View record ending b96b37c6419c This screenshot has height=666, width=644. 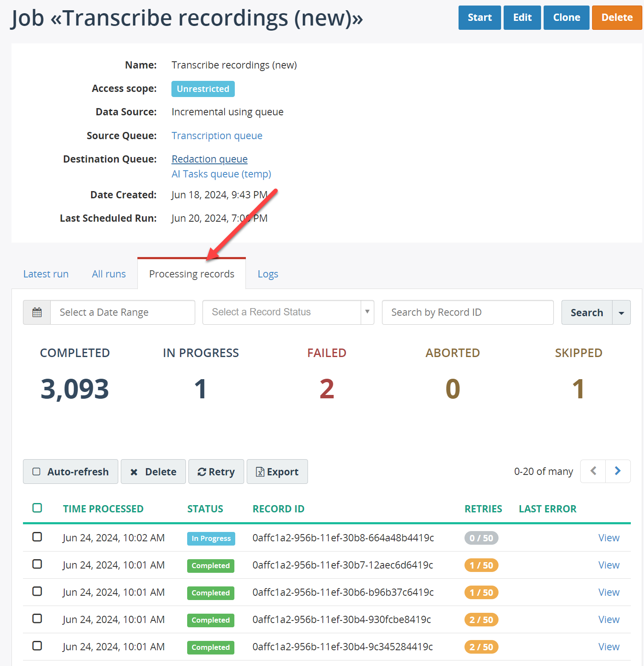(609, 592)
